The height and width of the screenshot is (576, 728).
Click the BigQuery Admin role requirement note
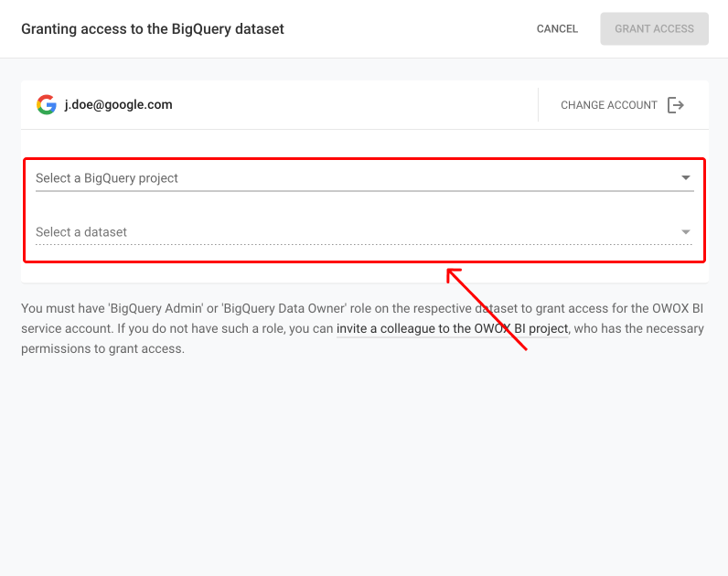tap(362, 328)
